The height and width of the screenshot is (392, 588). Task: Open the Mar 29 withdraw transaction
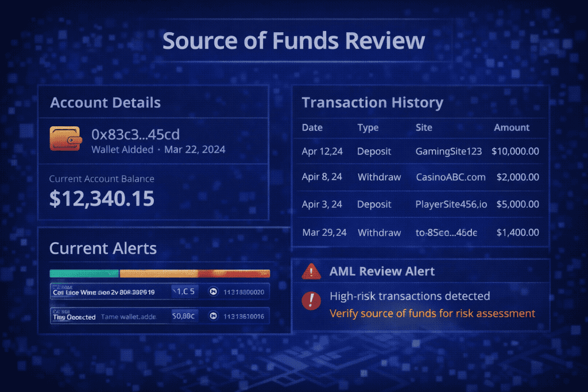(420, 232)
